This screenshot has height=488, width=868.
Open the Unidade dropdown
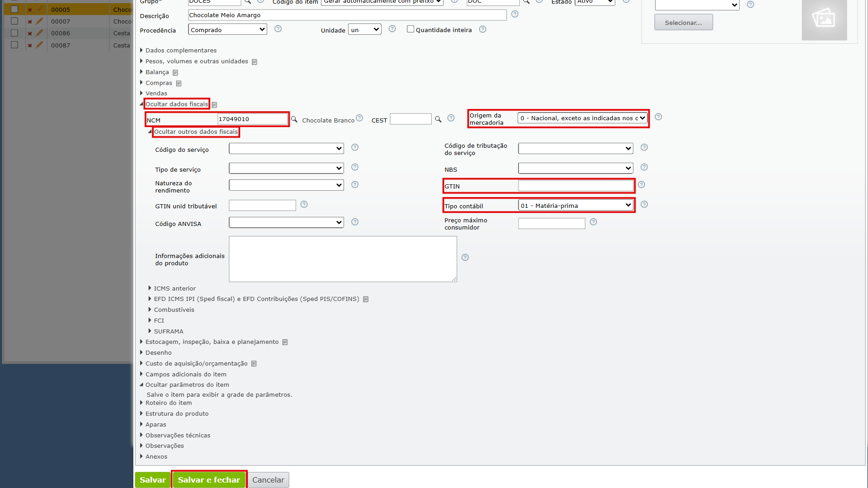tap(365, 29)
